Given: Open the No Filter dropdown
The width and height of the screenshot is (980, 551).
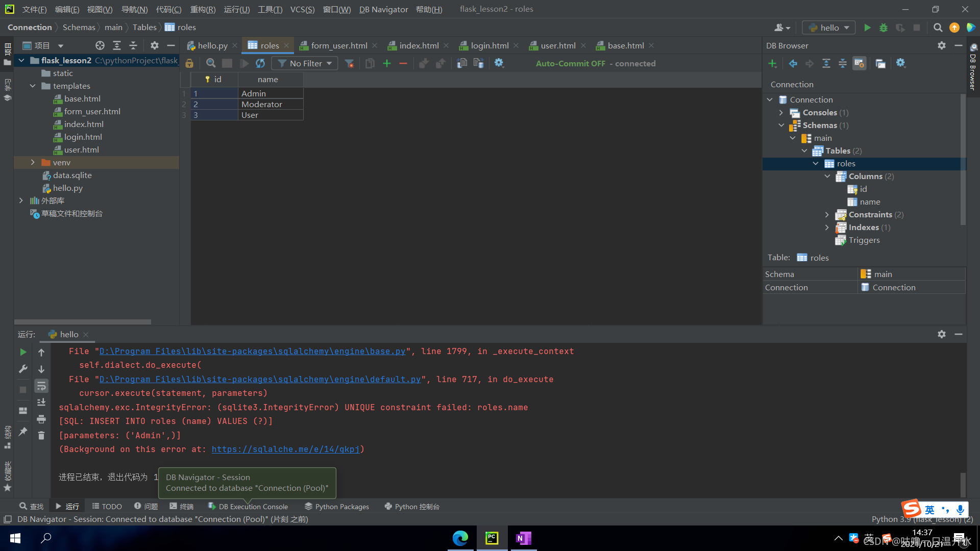Looking at the screenshot, I should [305, 63].
